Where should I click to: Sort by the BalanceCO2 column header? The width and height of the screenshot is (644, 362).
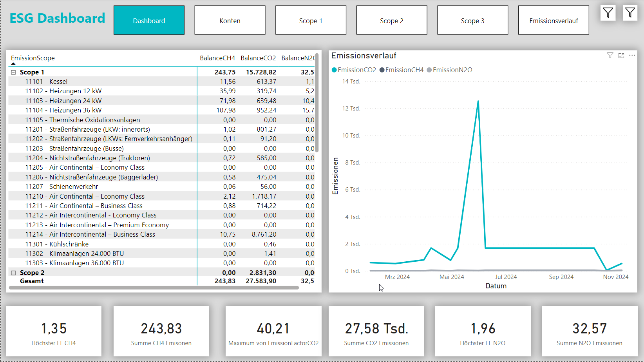pyautogui.click(x=258, y=58)
